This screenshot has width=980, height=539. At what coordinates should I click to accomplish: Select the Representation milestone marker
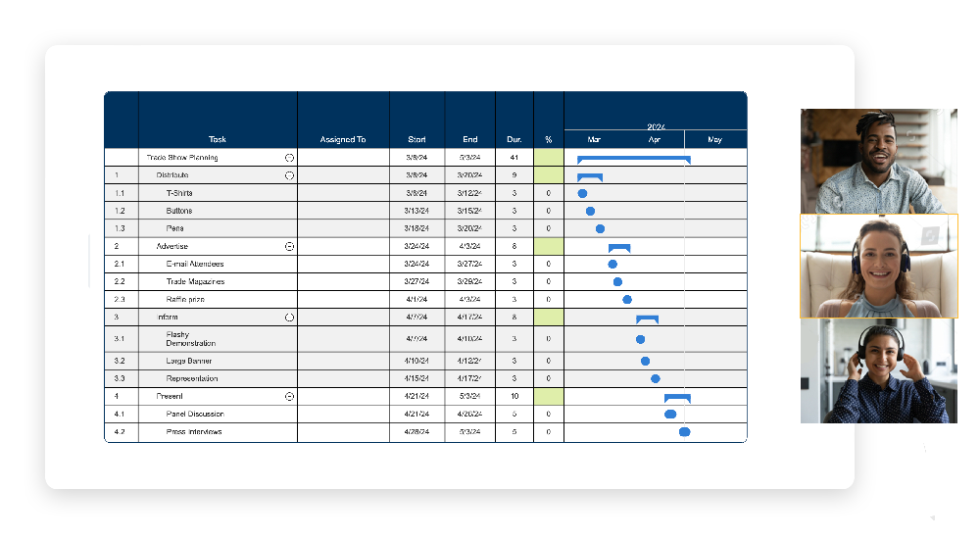pyautogui.click(x=655, y=378)
